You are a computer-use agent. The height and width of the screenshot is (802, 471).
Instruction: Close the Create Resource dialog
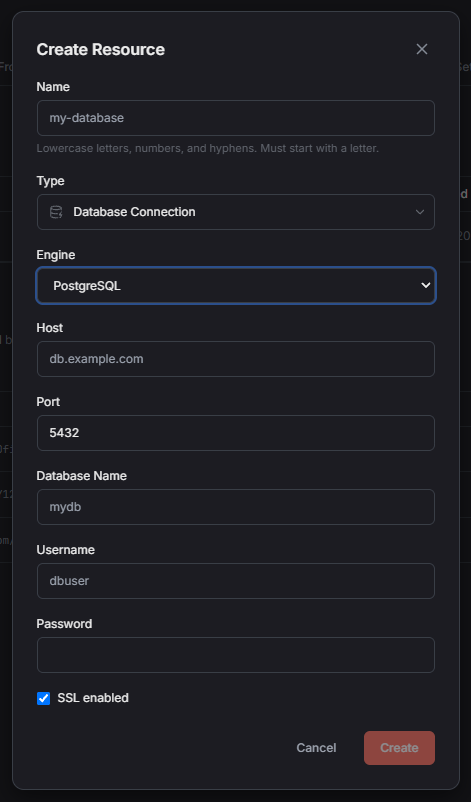pyautogui.click(x=421, y=49)
